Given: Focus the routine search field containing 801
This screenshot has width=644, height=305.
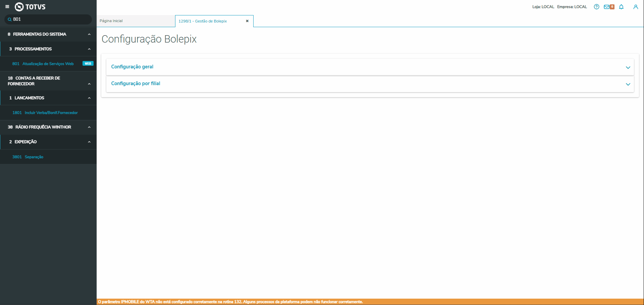Looking at the screenshot, I should pyautogui.click(x=48, y=19).
